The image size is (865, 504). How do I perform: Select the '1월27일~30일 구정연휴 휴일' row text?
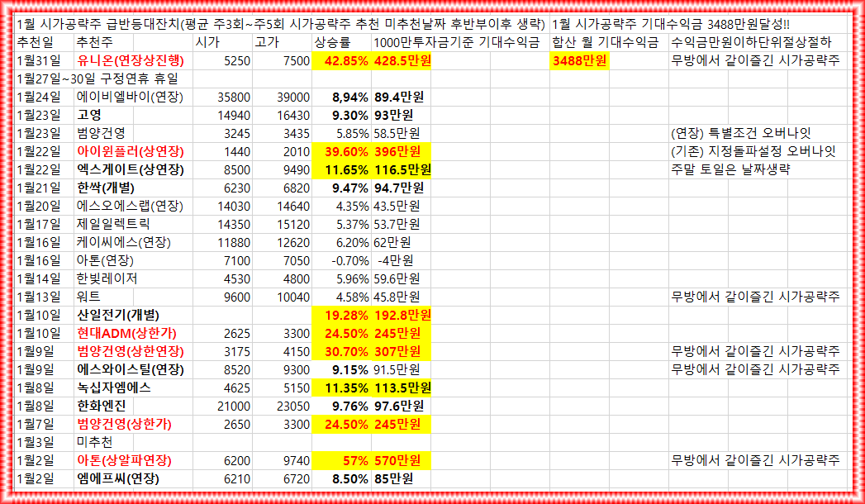(97, 78)
